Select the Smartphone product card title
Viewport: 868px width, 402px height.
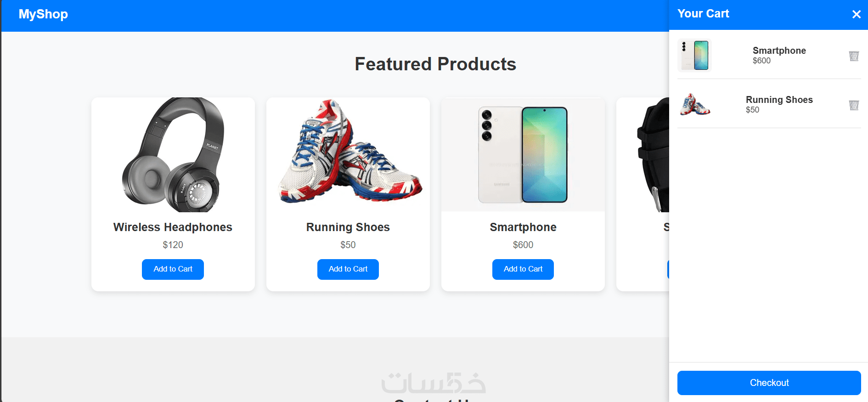click(x=523, y=227)
